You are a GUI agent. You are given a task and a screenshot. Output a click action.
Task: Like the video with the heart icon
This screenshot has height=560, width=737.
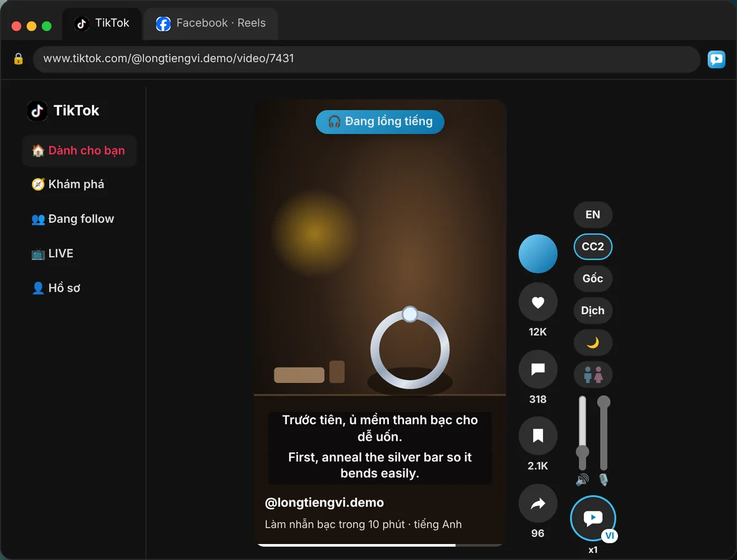[x=538, y=303]
